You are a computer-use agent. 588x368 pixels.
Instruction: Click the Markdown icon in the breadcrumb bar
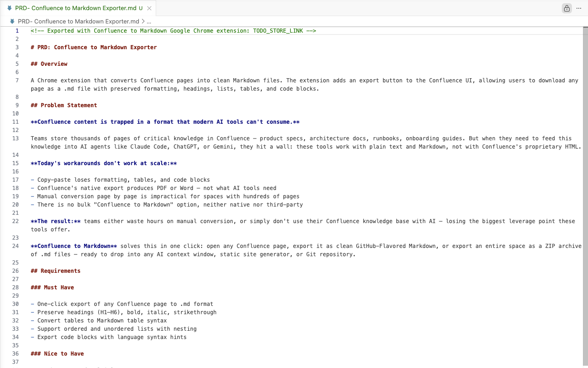click(12, 21)
